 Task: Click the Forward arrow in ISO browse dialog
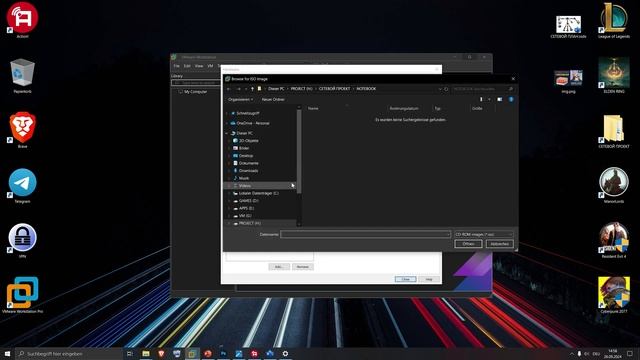(x=238, y=89)
